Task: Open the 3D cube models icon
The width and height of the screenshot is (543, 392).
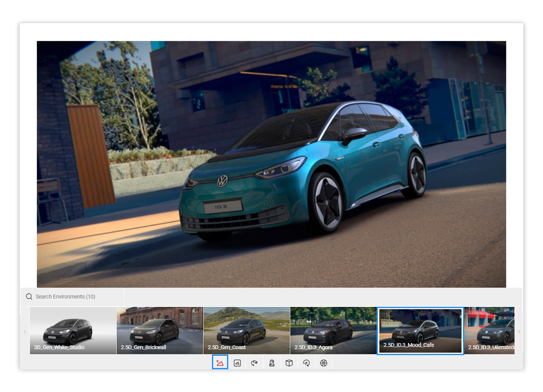Action: coord(289,363)
